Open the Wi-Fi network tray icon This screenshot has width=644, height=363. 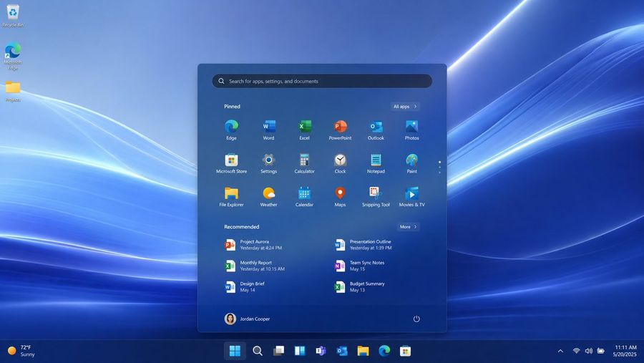pos(576,351)
